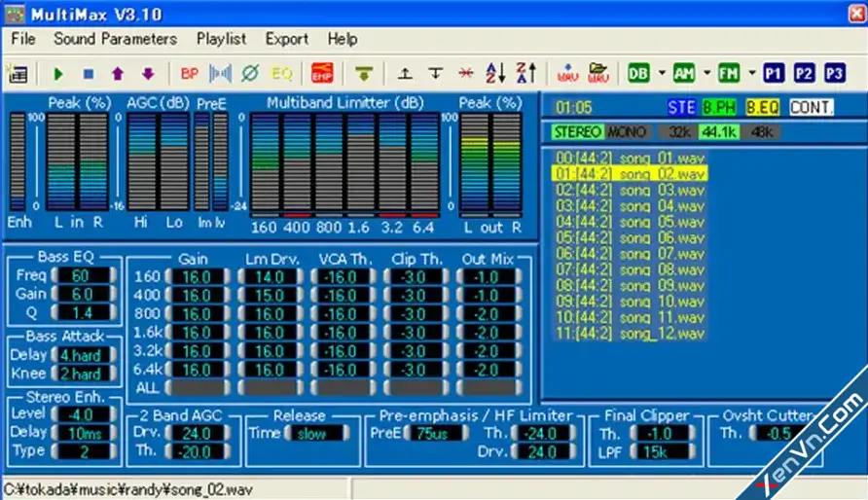Toggle the B.PH indicator

tap(718, 107)
